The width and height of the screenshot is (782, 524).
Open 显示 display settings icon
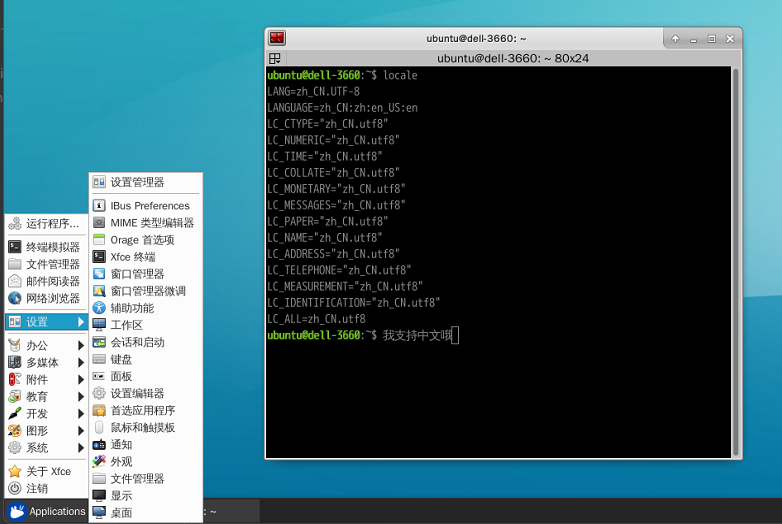[99, 496]
